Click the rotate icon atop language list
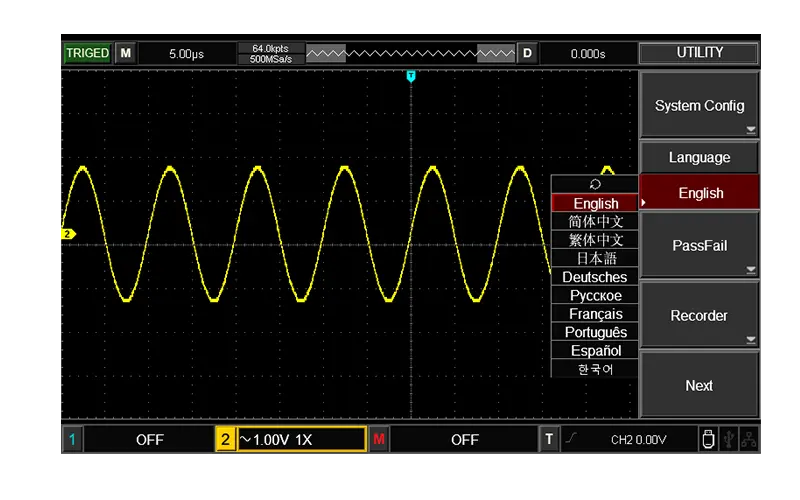This screenshot has height=500, width=800. click(595, 184)
